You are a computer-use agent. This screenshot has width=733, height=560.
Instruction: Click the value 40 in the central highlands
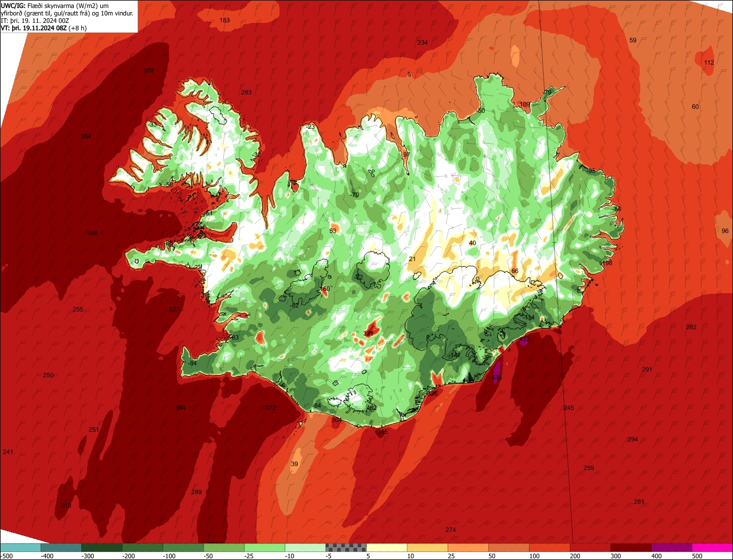tap(472, 243)
